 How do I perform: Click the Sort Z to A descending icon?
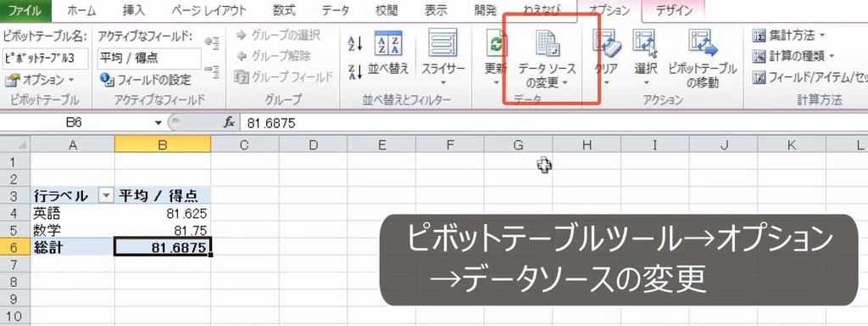tap(354, 72)
